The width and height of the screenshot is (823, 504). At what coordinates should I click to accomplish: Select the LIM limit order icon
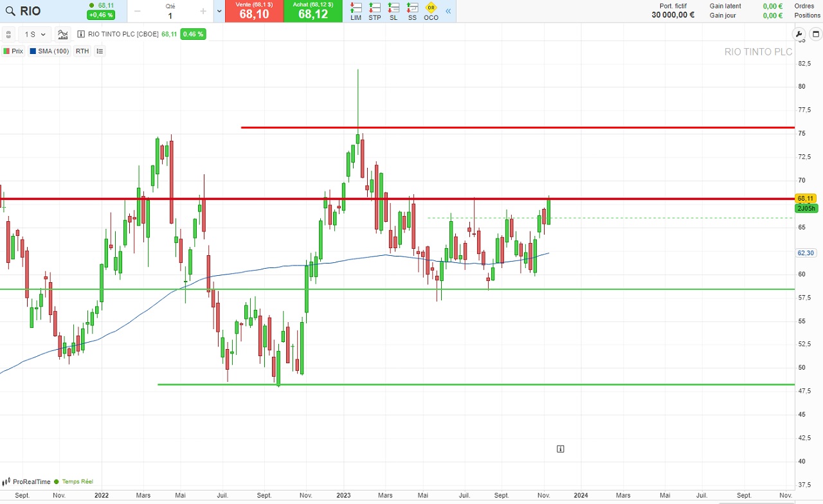356,12
